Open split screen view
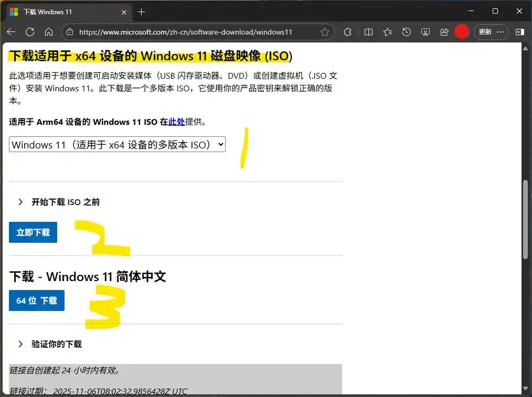532x397 pixels. [368, 32]
